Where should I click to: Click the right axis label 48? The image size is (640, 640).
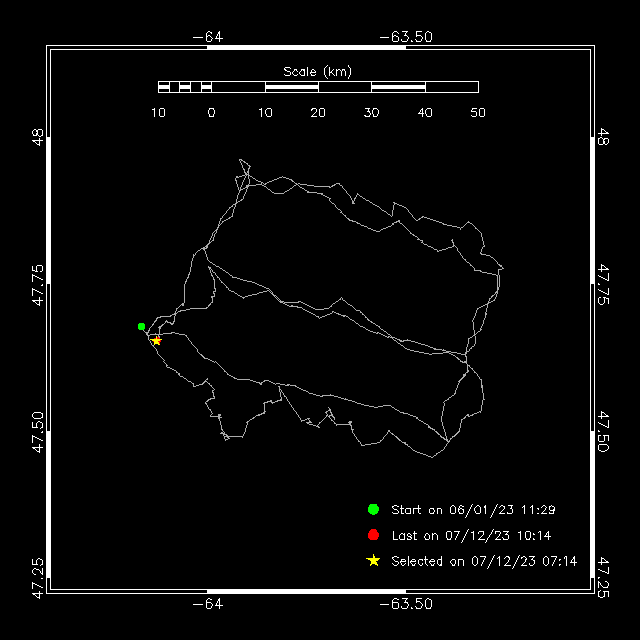pyautogui.click(x=603, y=137)
